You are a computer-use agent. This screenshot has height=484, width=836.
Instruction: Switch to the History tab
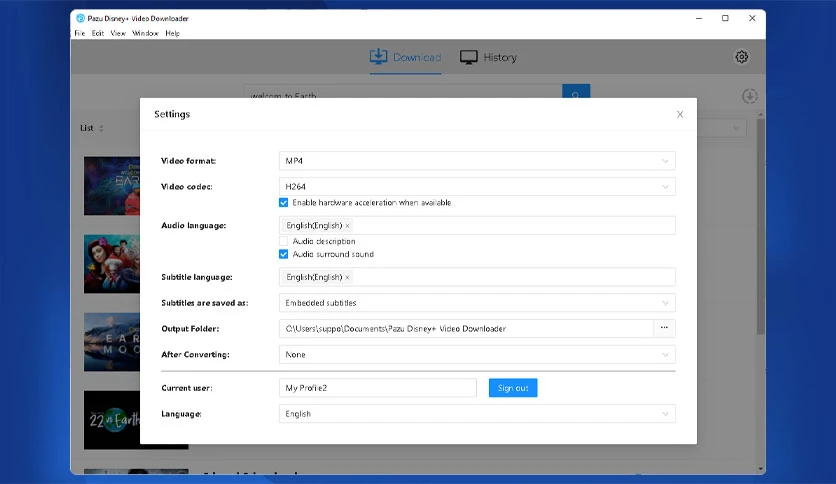pyautogui.click(x=488, y=57)
